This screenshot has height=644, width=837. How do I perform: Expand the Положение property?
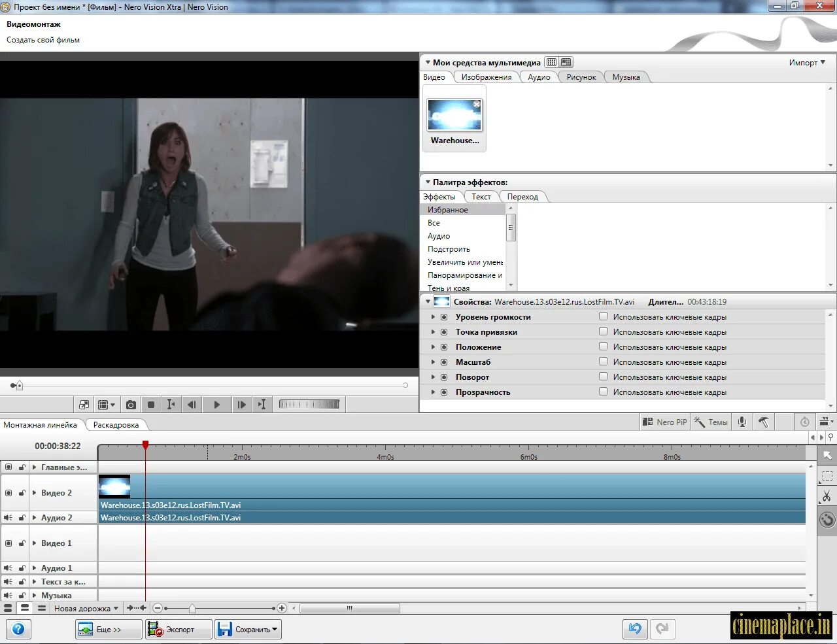click(x=433, y=347)
